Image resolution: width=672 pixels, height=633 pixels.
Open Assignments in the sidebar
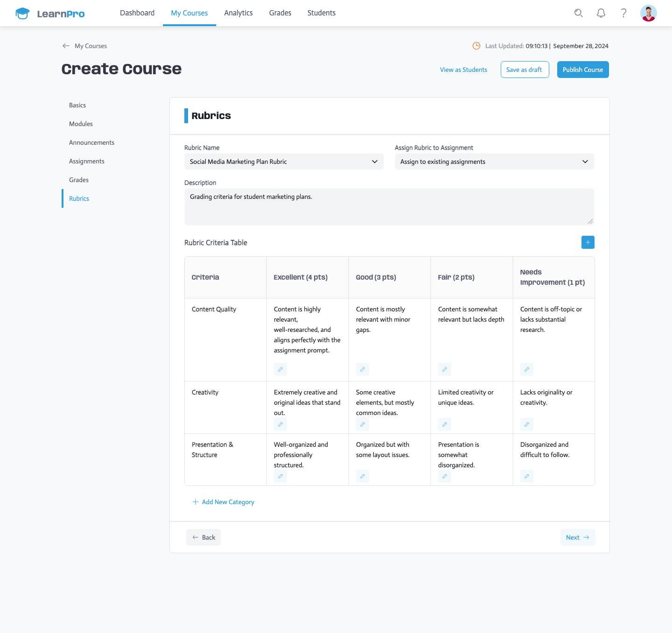[87, 161]
